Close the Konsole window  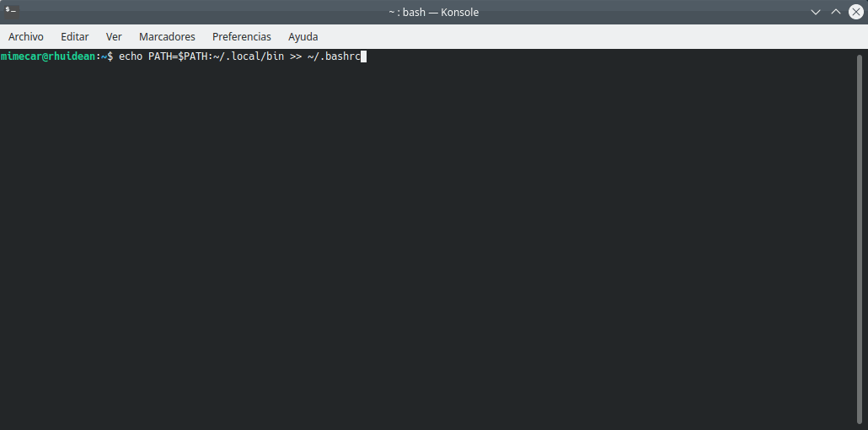click(856, 12)
